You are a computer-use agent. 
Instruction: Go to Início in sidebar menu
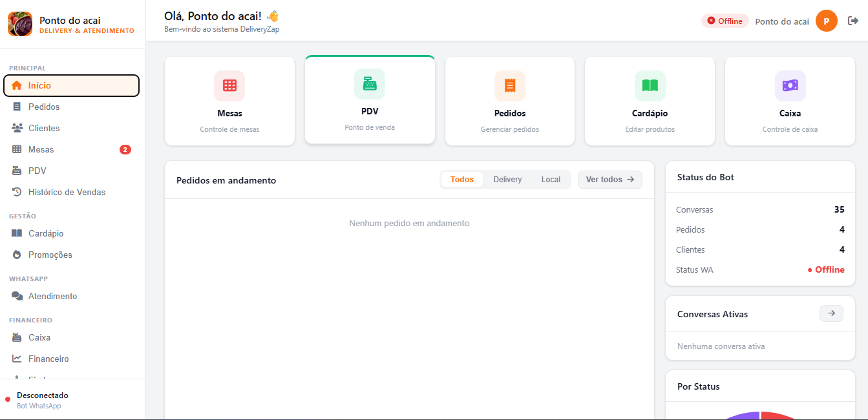tap(71, 85)
